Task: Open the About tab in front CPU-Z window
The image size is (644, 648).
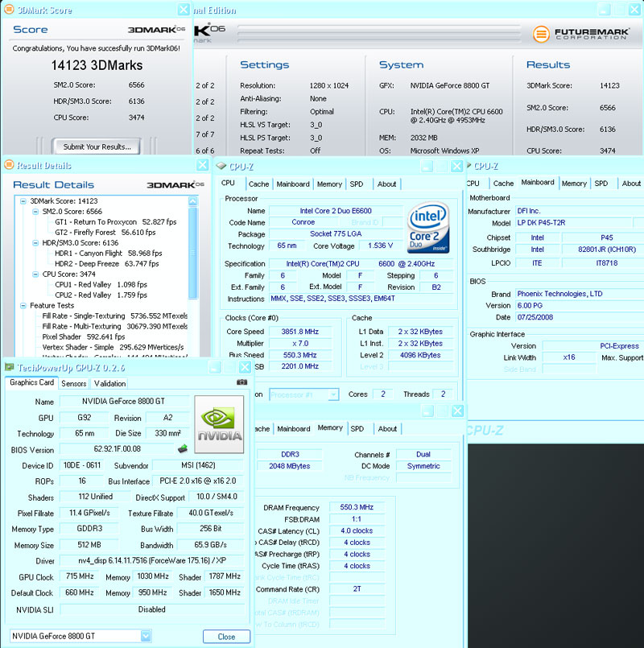Action: pos(386,184)
